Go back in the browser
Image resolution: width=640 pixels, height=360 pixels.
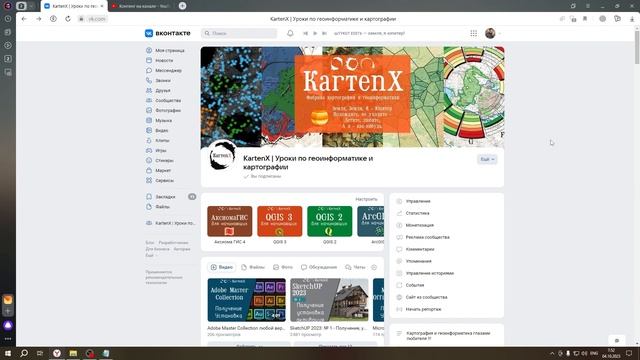pos(24,19)
